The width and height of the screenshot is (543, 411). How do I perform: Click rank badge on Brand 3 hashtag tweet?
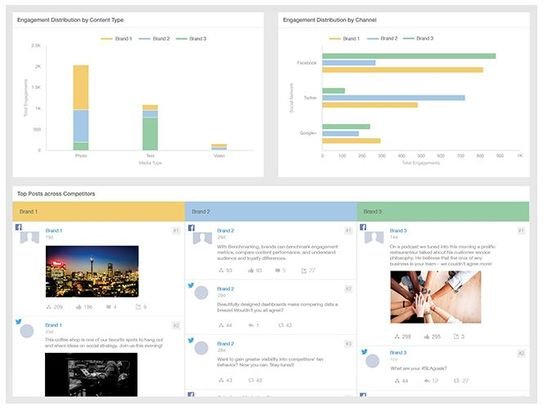point(521,354)
